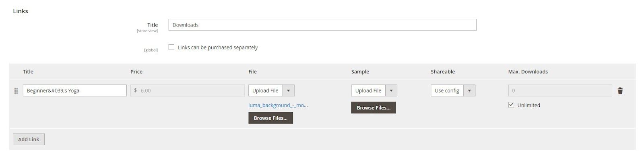Click the Price field showing 6.00

point(188,91)
